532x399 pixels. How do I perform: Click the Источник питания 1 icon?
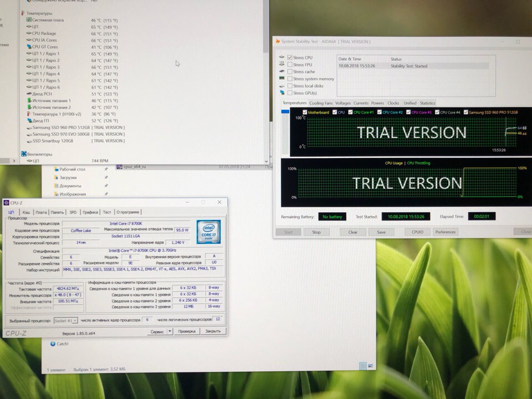(29, 100)
